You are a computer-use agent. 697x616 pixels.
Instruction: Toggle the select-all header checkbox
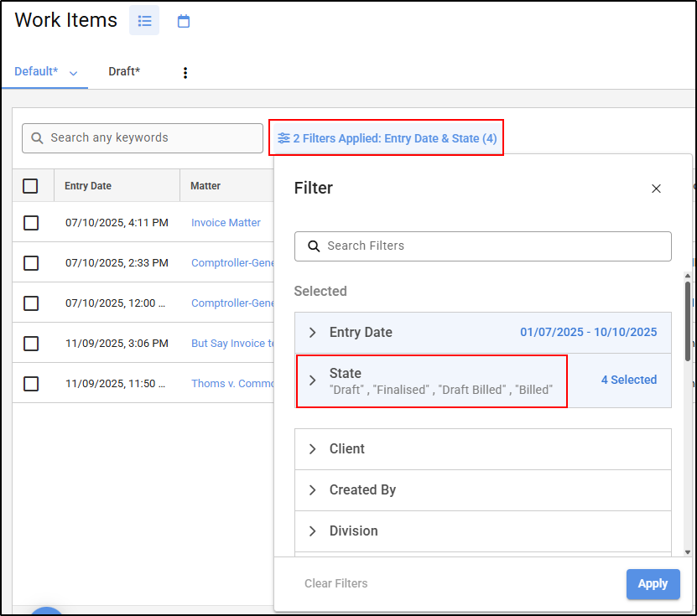point(30,186)
